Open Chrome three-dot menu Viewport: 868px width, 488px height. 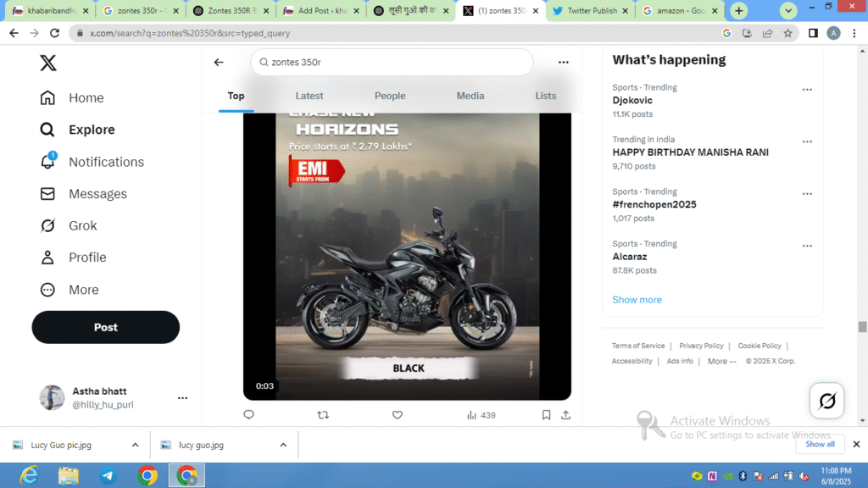854,33
